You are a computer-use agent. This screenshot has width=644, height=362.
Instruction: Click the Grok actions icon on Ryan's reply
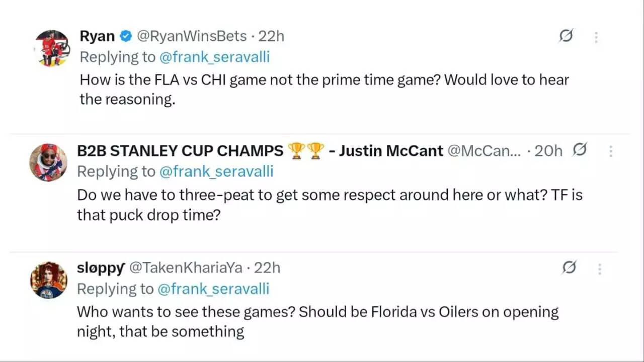tap(565, 36)
